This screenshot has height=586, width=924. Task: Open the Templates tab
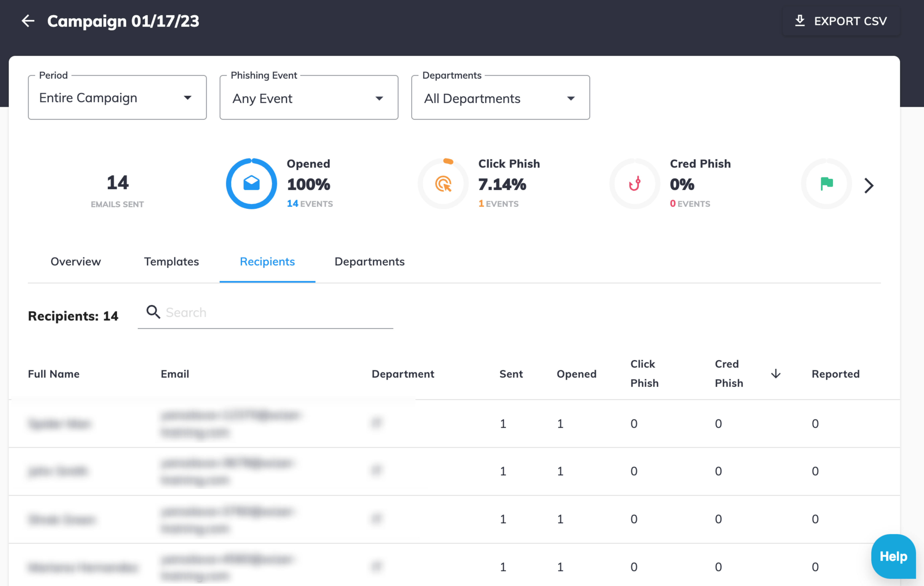point(171,261)
